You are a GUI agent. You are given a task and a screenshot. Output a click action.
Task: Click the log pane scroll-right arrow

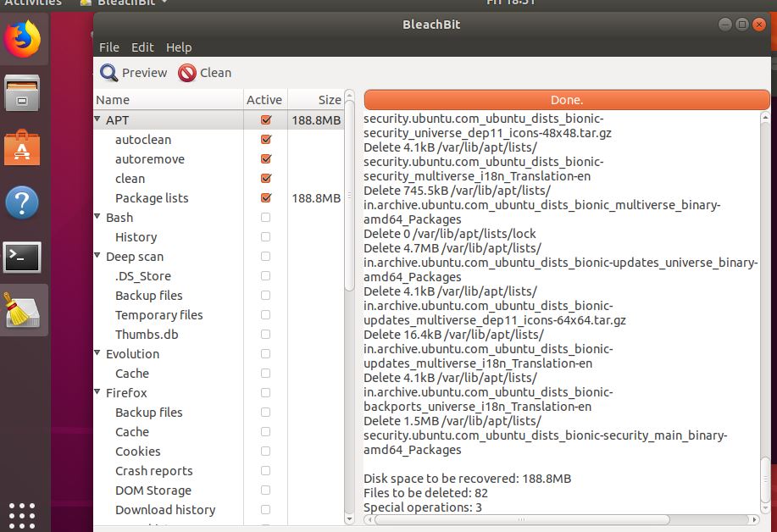(754, 519)
